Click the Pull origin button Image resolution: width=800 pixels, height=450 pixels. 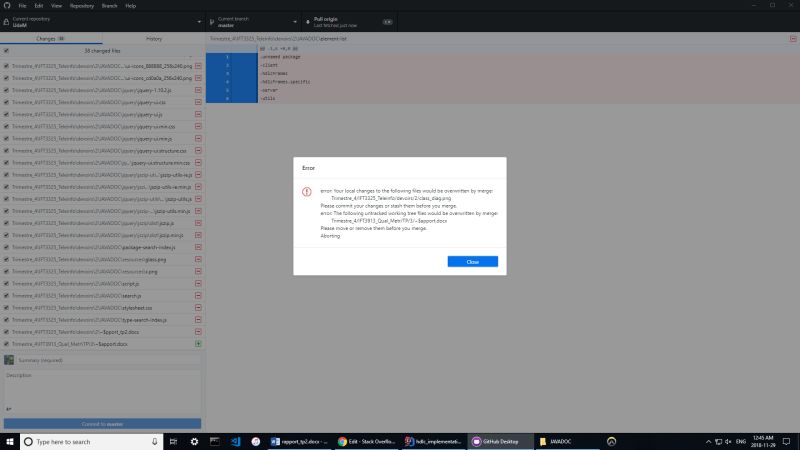(x=349, y=22)
